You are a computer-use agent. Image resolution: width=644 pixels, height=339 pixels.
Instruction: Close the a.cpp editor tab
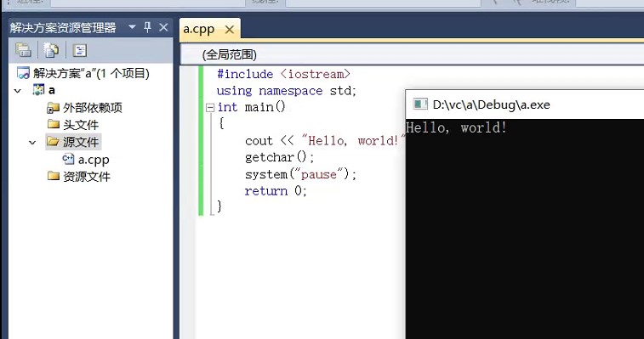230,30
